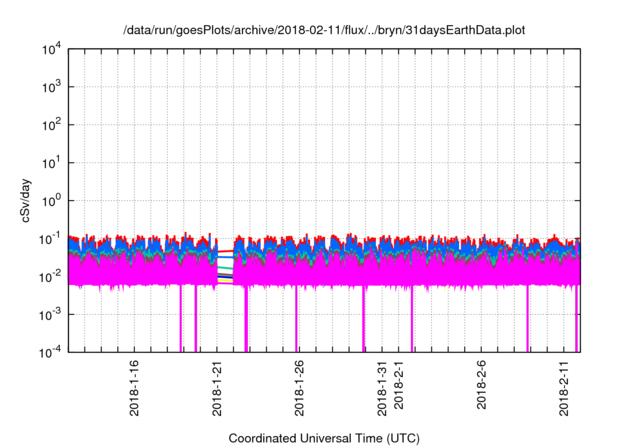Click the 10^-3 y-axis tick label

pyautogui.click(x=50, y=315)
